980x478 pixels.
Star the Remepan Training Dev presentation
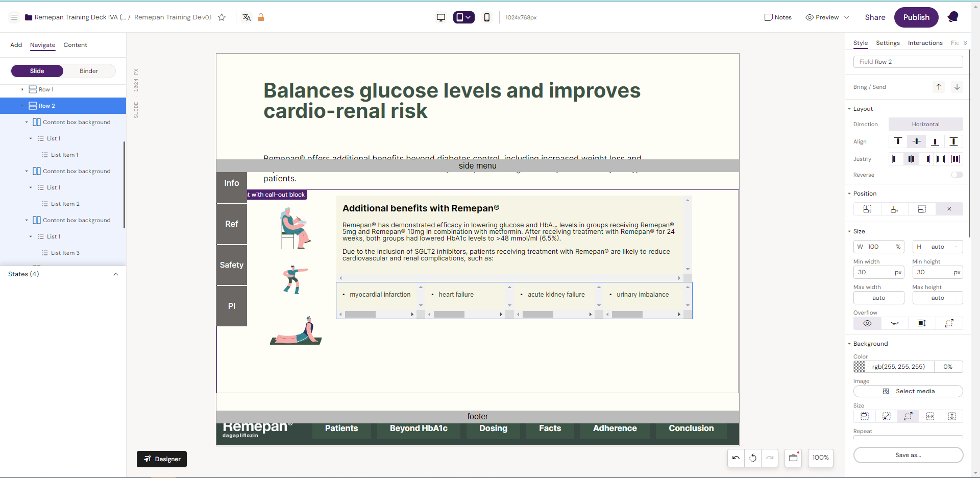[222, 17]
